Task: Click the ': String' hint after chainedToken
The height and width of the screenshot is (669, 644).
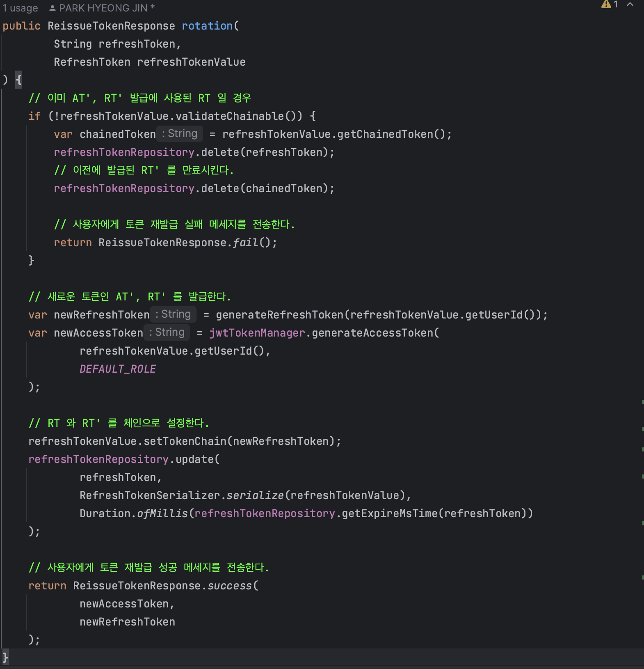Action: [x=180, y=134]
